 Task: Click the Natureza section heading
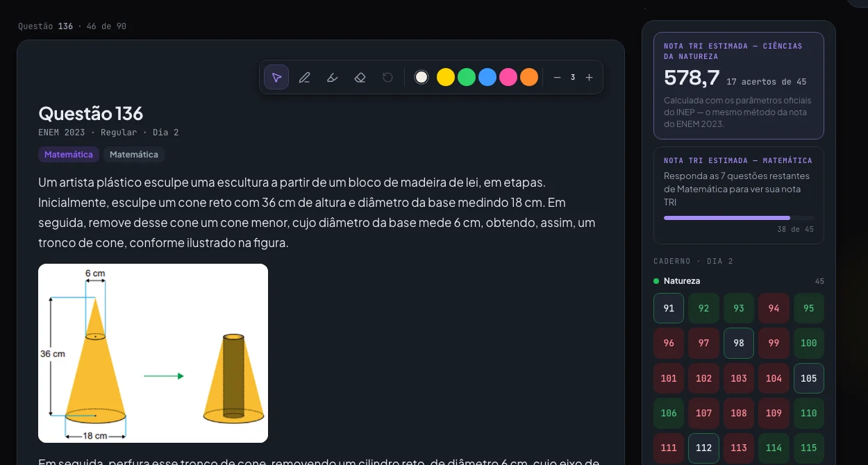pyautogui.click(x=681, y=281)
